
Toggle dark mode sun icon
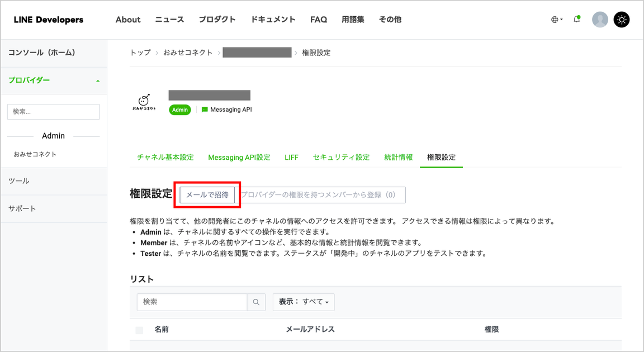pos(622,20)
